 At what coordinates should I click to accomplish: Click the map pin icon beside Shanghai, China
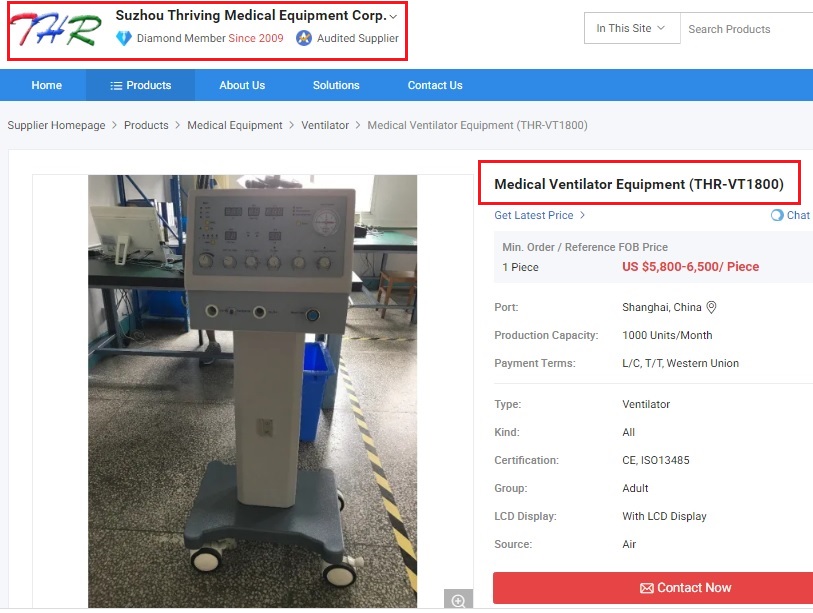tap(711, 308)
